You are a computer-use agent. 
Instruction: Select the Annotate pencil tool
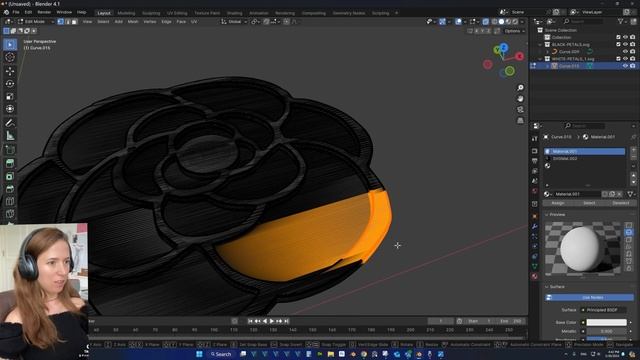(10, 123)
